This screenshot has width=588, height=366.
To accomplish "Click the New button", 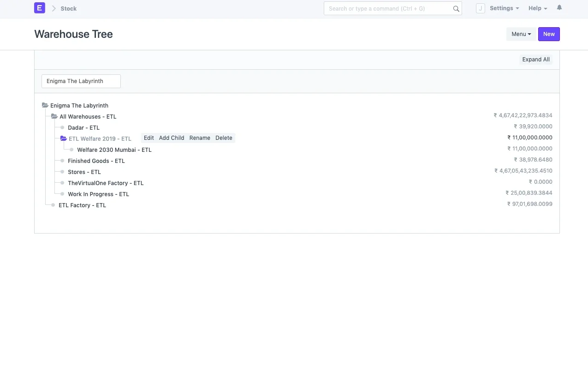I will pos(549,34).
